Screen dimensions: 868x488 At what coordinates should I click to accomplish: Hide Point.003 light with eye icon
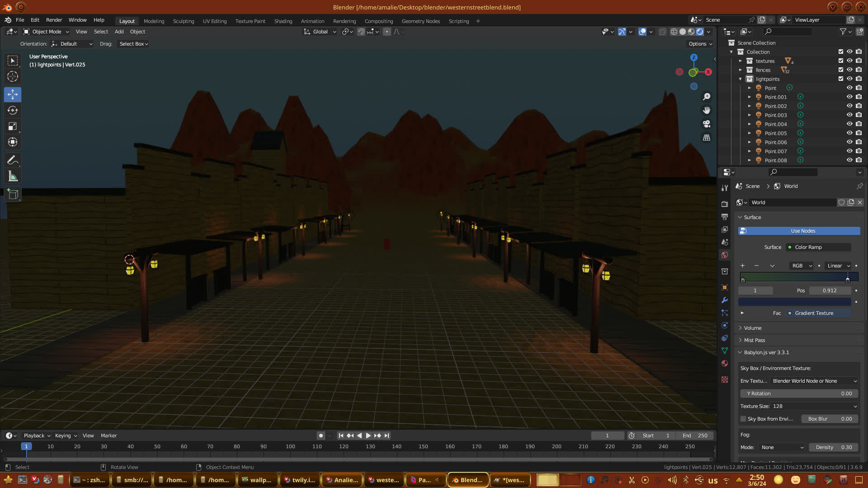click(x=849, y=115)
